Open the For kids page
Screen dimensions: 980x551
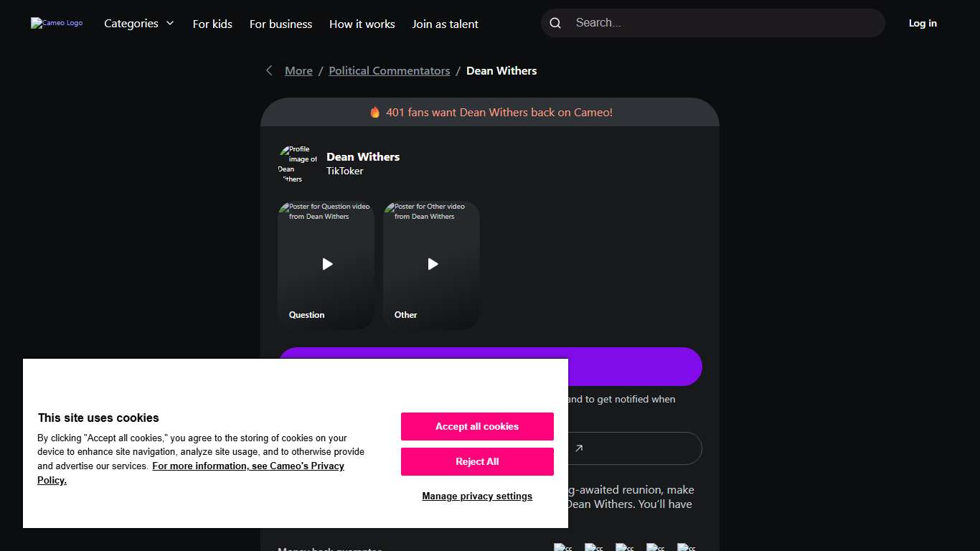tap(212, 24)
